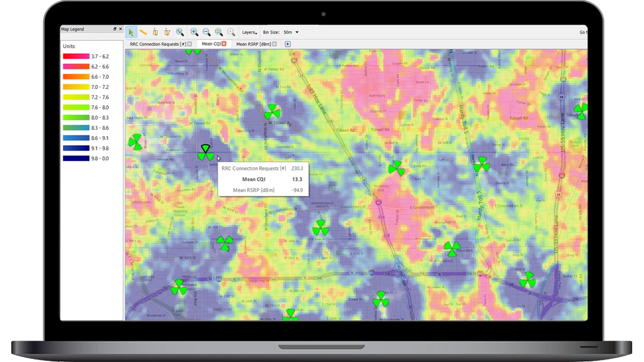Click the red 3.7 - 6.2 legend swatch
The height and width of the screenshot is (362, 644).
pyautogui.click(x=76, y=56)
